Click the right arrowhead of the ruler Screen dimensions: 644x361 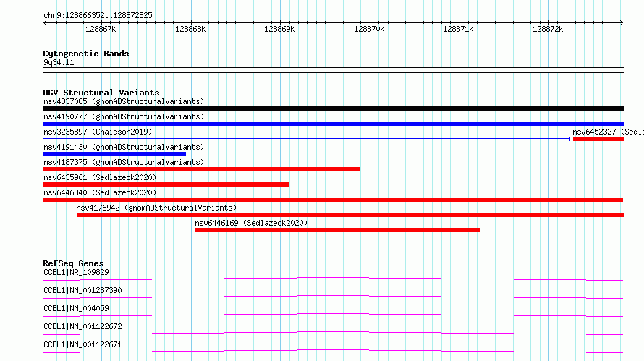coord(622,22)
